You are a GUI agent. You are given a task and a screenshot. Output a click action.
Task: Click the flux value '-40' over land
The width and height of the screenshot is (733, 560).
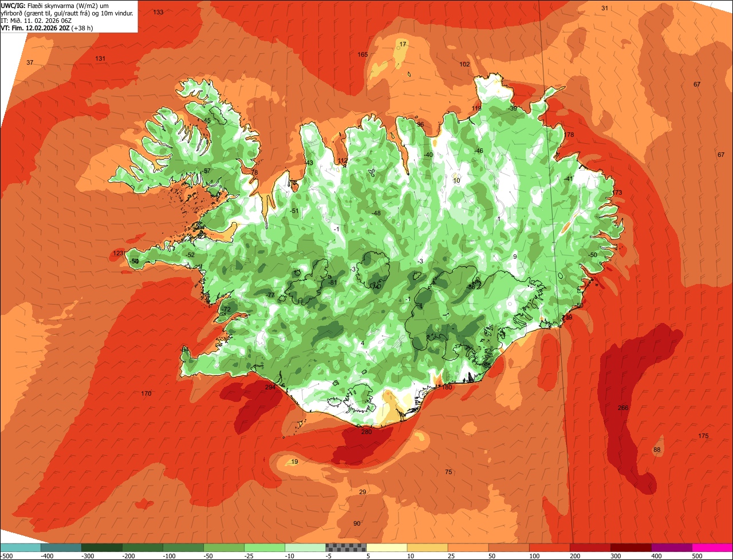click(428, 155)
